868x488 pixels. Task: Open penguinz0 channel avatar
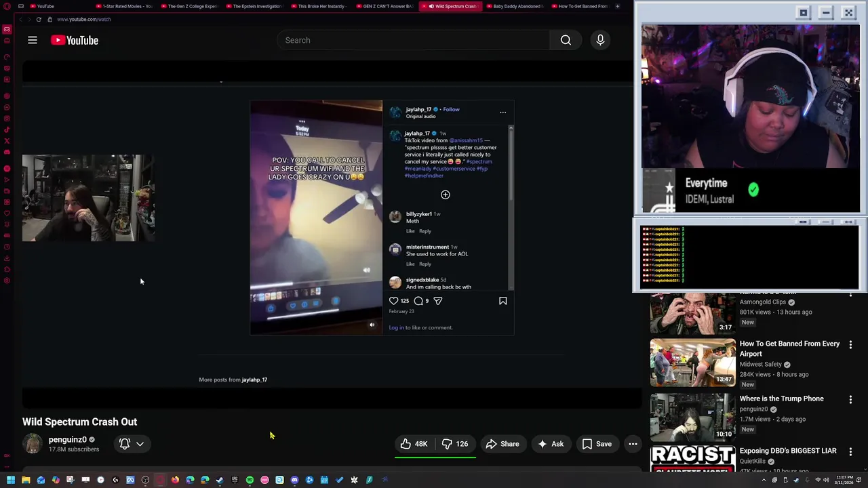tap(32, 444)
